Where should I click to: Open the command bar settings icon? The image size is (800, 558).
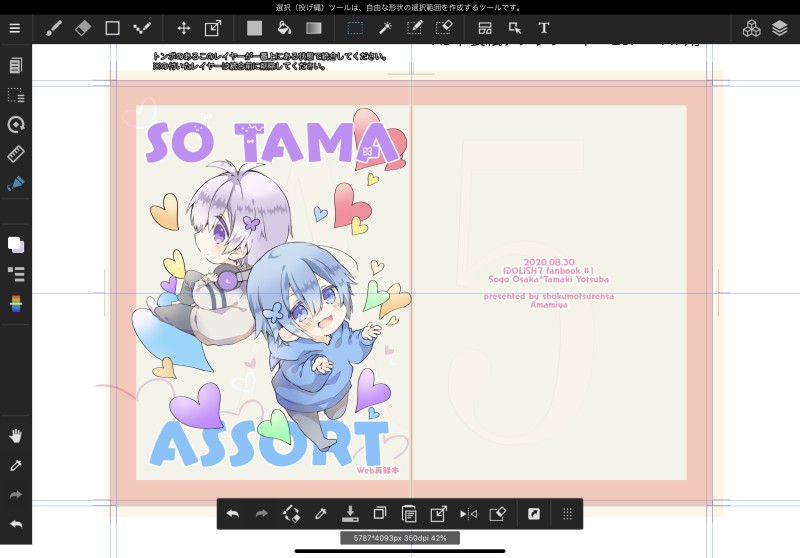coord(534,514)
